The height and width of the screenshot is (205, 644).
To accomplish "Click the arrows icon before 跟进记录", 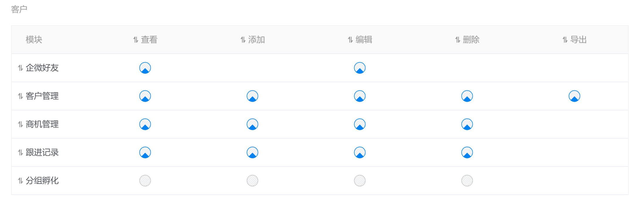I will (20, 152).
